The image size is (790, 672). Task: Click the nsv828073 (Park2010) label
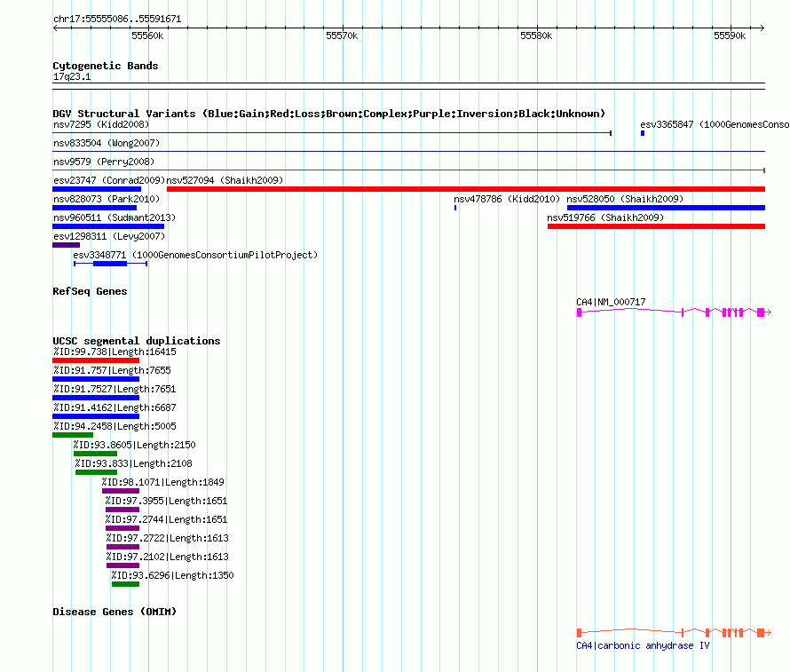click(x=107, y=199)
